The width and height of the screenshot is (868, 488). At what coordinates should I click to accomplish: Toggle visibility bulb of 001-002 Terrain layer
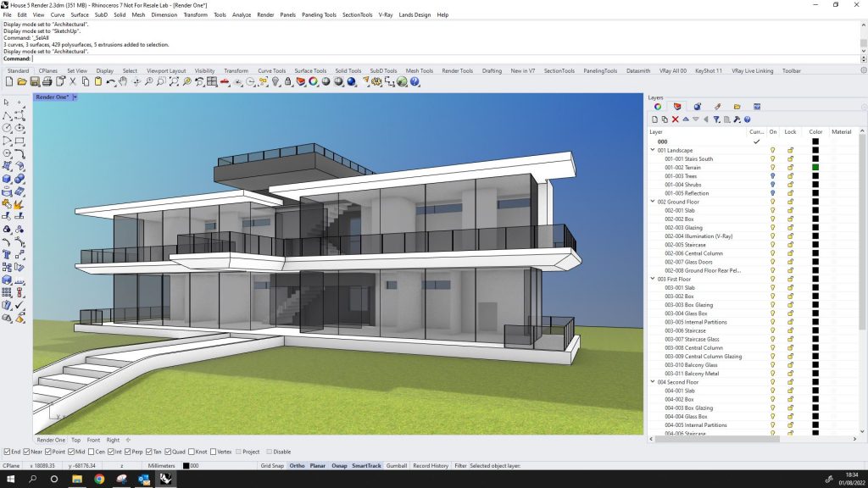[x=773, y=168]
